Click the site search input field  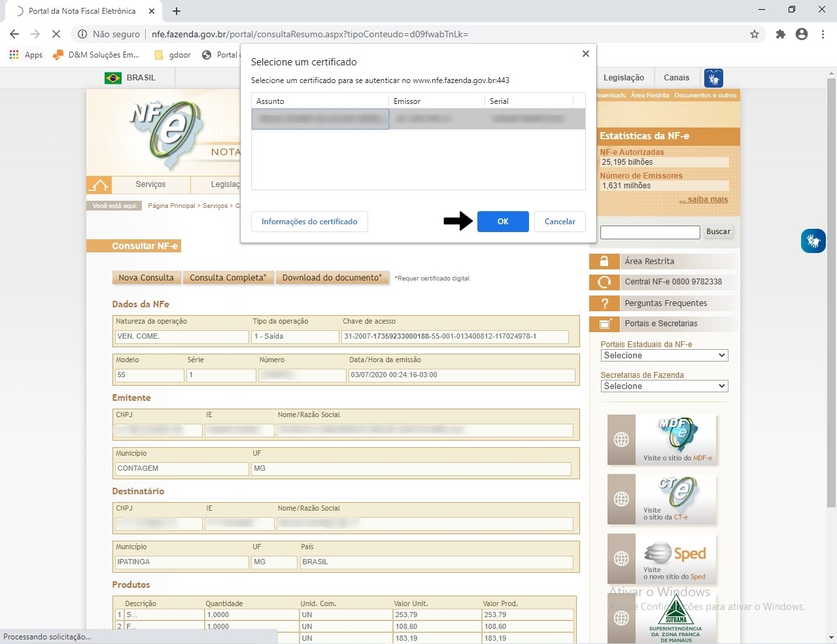(x=650, y=232)
